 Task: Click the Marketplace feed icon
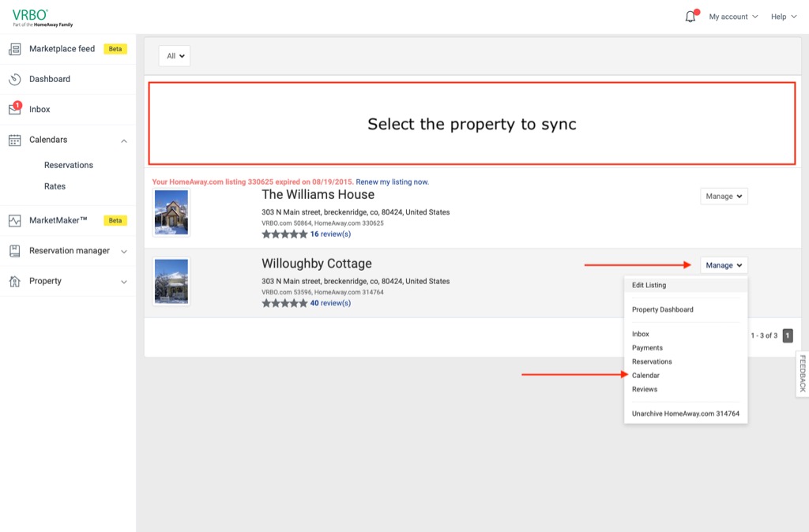(x=14, y=49)
